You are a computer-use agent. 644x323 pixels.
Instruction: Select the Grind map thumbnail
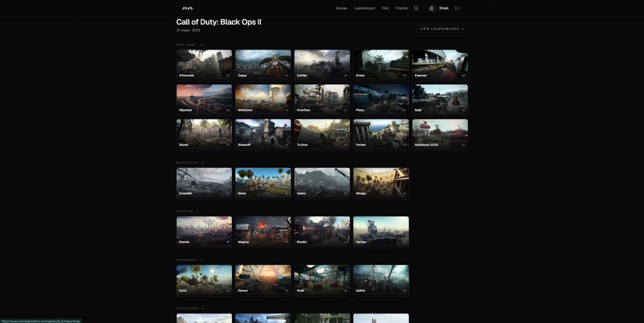[x=264, y=183]
